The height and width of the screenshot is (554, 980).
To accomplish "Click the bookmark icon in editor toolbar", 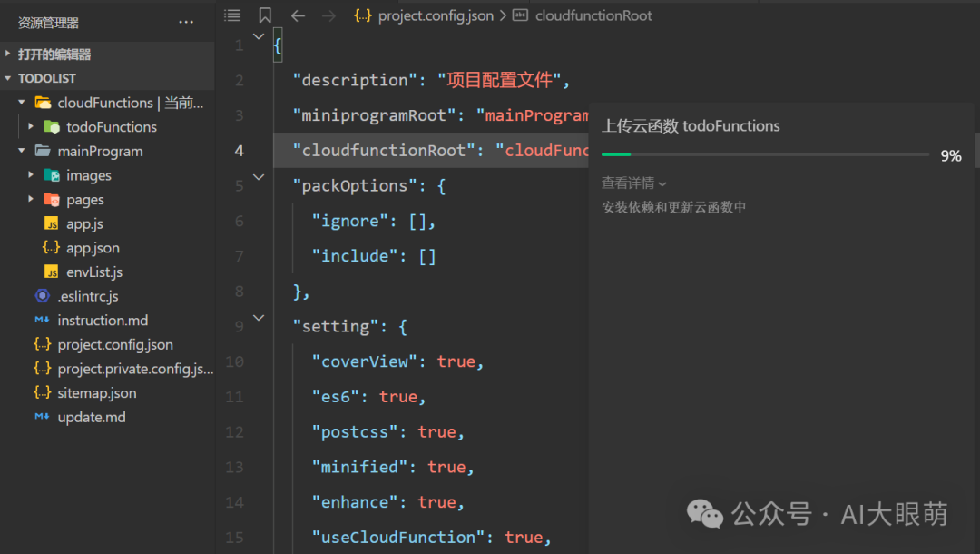I will click(264, 15).
